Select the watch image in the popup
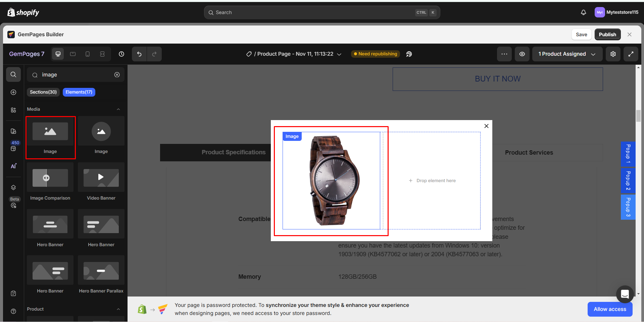This screenshot has height=322, width=644. pyautogui.click(x=331, y=180)
